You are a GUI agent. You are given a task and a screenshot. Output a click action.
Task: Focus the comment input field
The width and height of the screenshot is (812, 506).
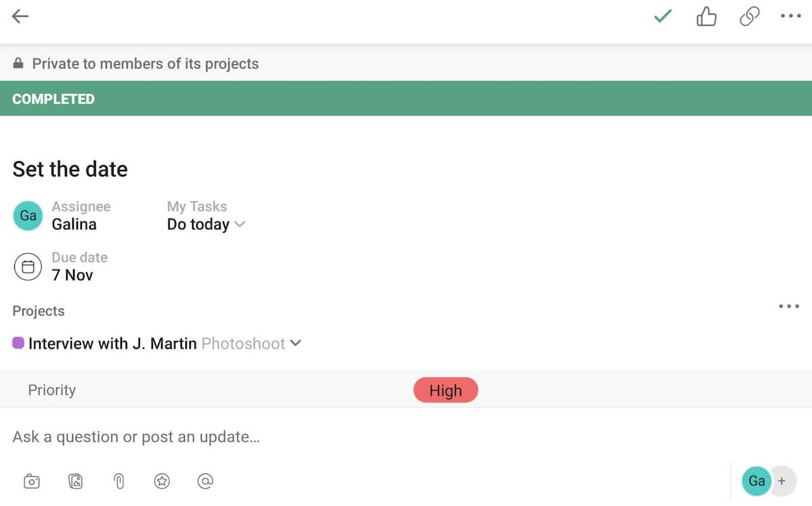pos(271,437)
